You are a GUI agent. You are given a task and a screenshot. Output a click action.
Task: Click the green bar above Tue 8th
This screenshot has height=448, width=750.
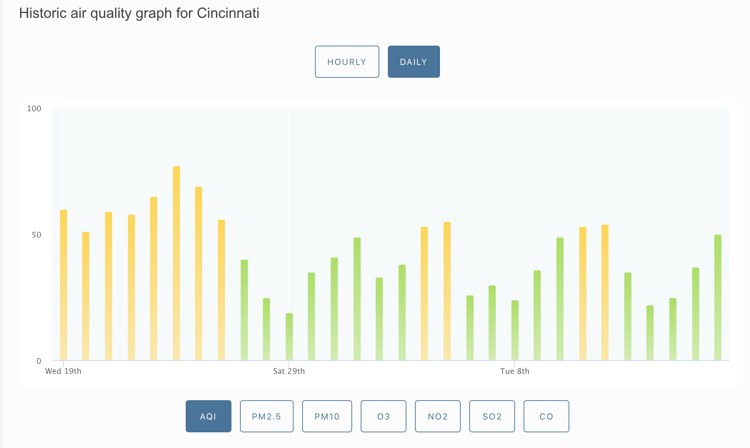(515, 330)
